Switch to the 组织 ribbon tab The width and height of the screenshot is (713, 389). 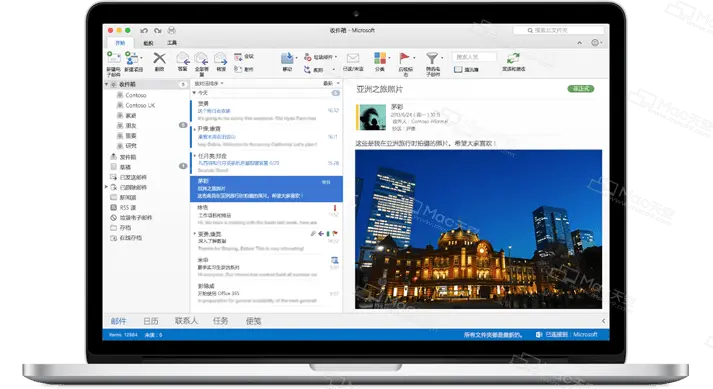(x=148, y=43)
